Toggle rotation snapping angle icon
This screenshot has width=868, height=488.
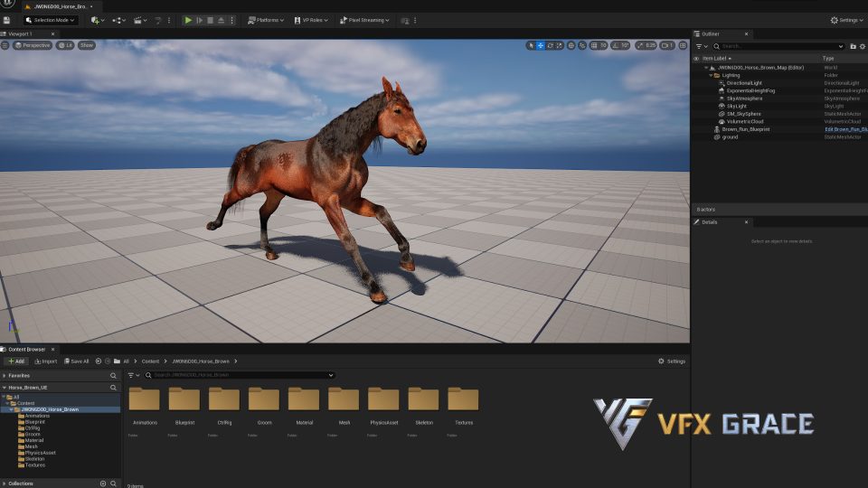616,45
